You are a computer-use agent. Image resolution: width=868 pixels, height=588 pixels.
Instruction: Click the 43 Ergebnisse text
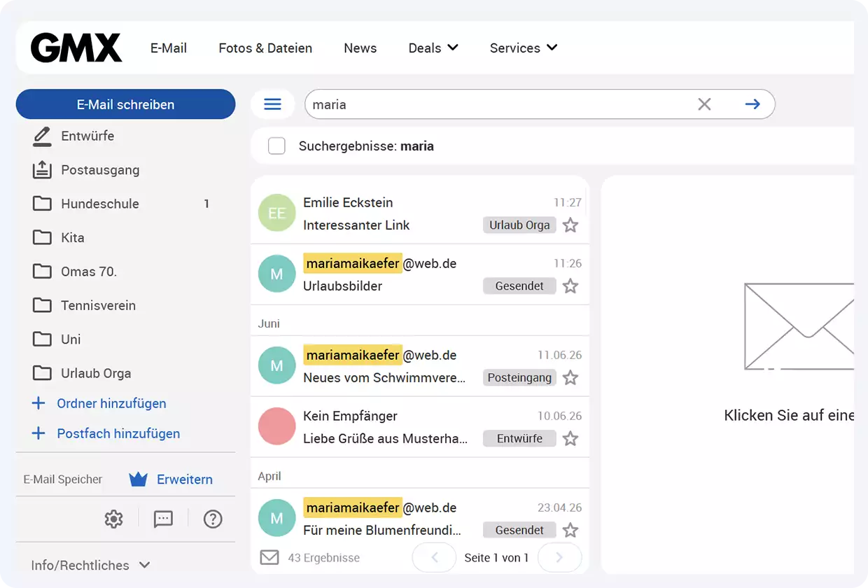pyautogui.click(x=324, y=558)
